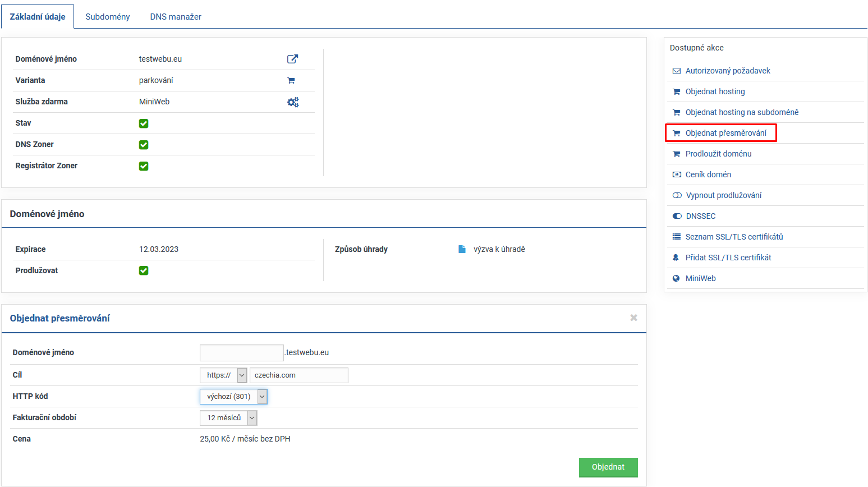Open the https:// protocol dropdown
Viewport: 868px width, 487px height.
tap(223, 375)
